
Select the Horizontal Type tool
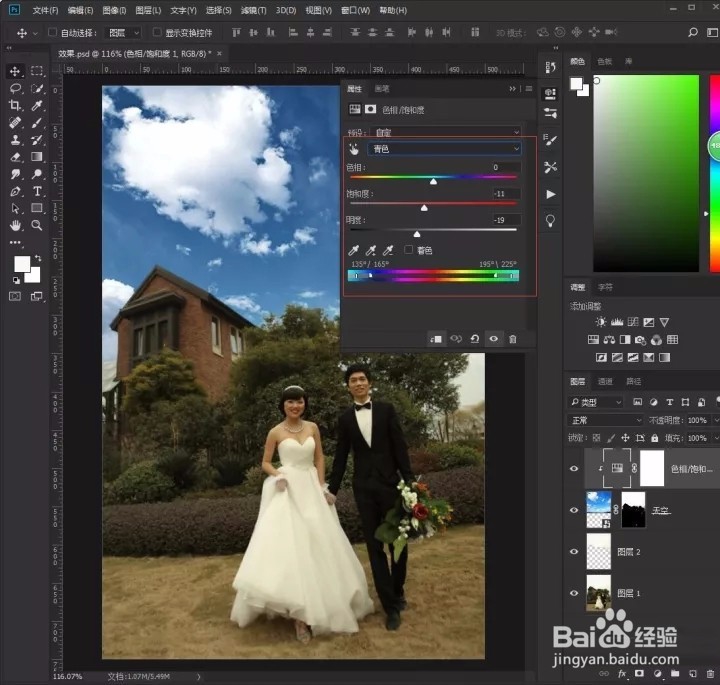[x=37, y=191]
